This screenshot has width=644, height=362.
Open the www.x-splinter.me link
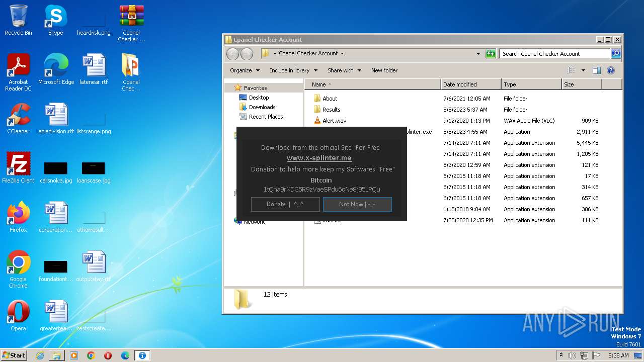[319, 158]
